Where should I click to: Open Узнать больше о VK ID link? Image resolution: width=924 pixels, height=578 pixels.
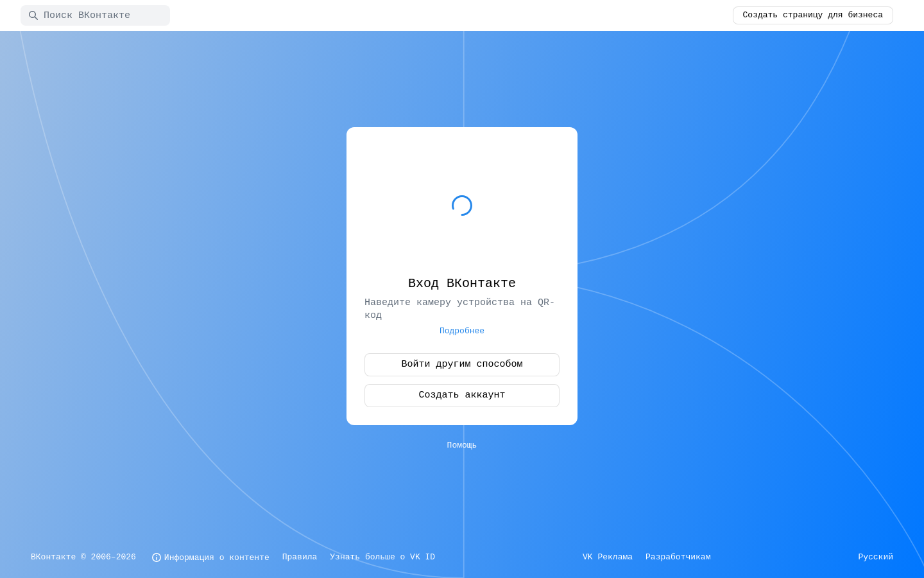[382, 557]
